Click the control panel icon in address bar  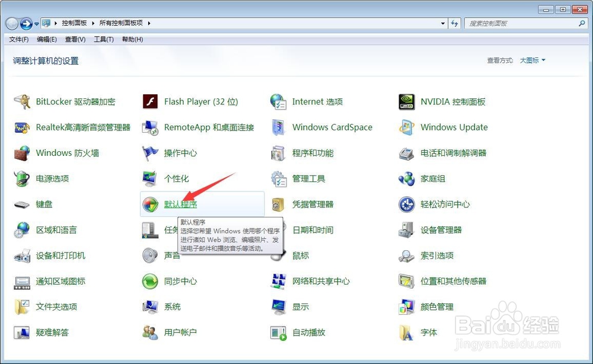pyautogui.click(x=46, y=24)
